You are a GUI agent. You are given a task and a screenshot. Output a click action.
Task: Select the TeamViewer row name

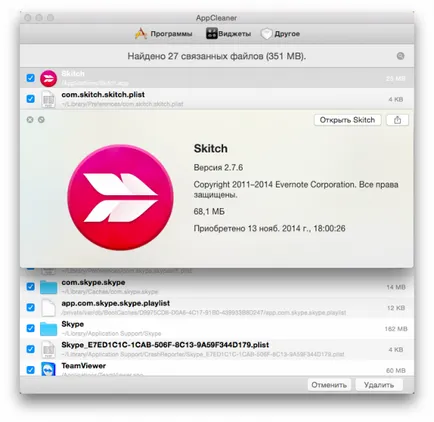click(83, 366)
